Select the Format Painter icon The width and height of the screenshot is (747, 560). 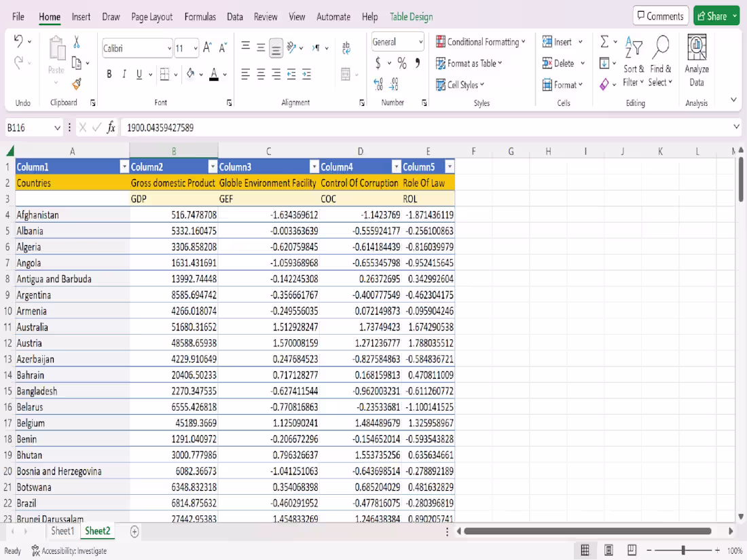click(77, 86)
